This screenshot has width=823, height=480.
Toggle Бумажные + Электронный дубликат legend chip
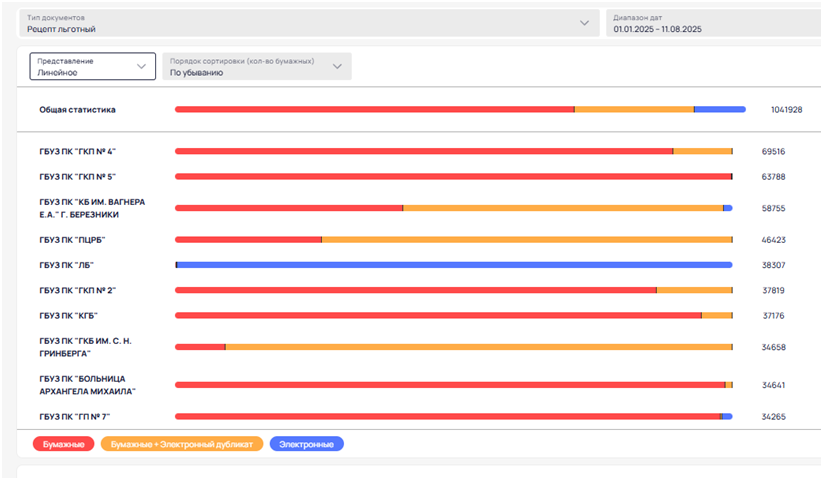click(182, 444)
